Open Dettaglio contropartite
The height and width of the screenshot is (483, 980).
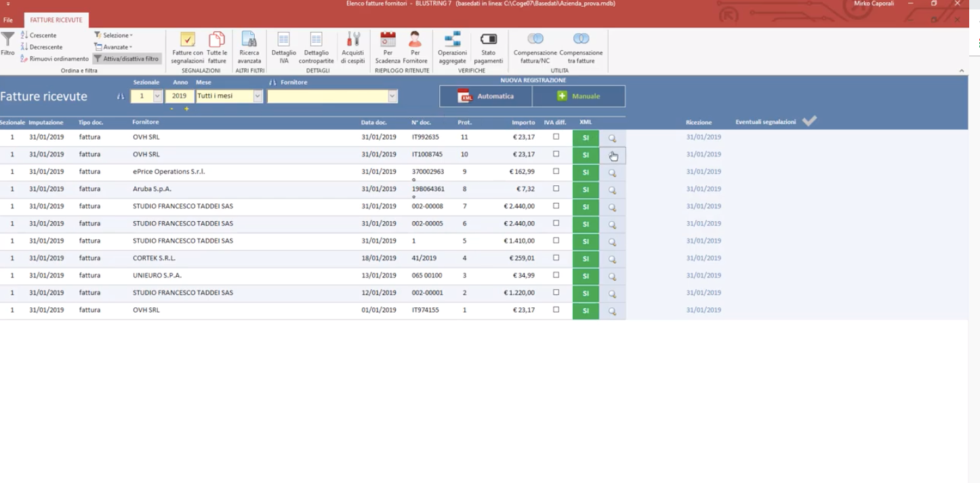pos(317,47)
